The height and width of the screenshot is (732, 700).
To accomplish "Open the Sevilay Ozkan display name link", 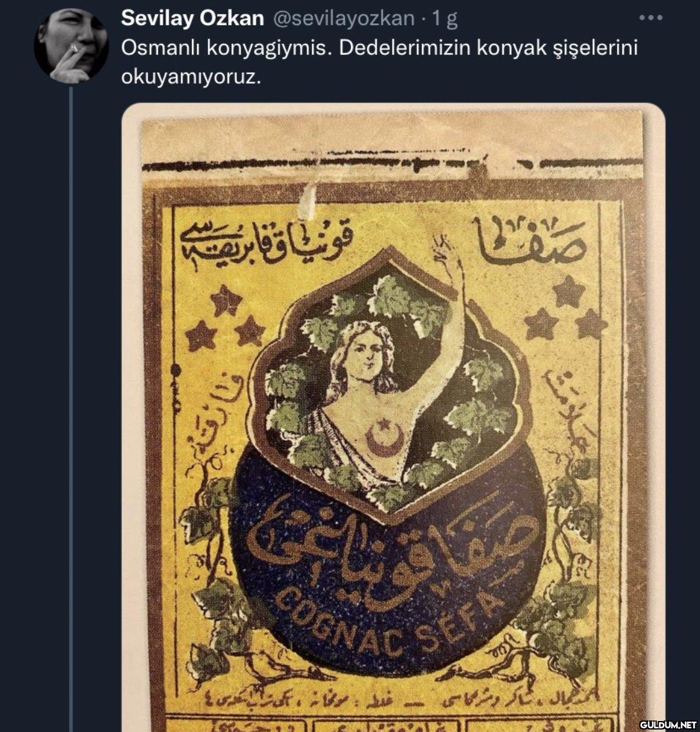I will tap(193, 18).
